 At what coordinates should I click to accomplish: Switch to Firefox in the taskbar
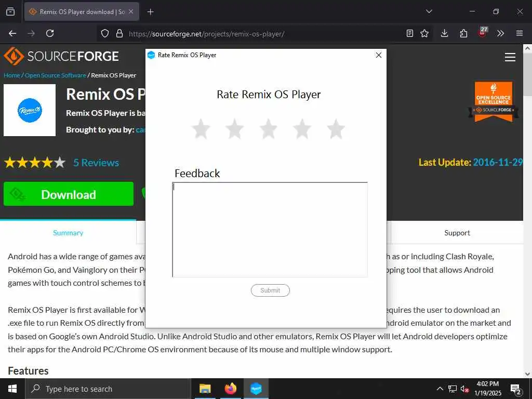click(x=230, y=389)
